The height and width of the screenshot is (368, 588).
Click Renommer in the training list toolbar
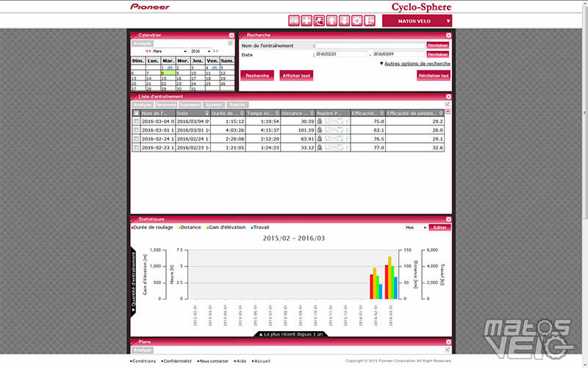click(x=166, y=105)
